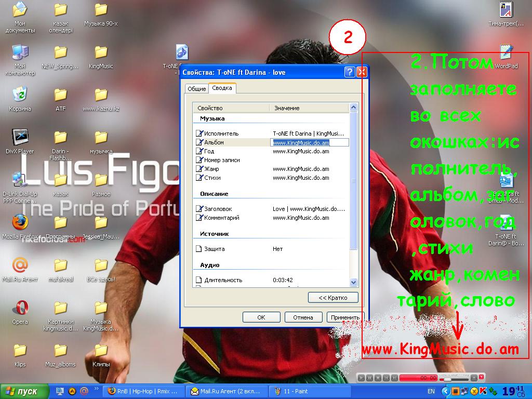532x399 pixels.
Task: Expand hidden system tray icons arrow
Action: tap(446, 391)
